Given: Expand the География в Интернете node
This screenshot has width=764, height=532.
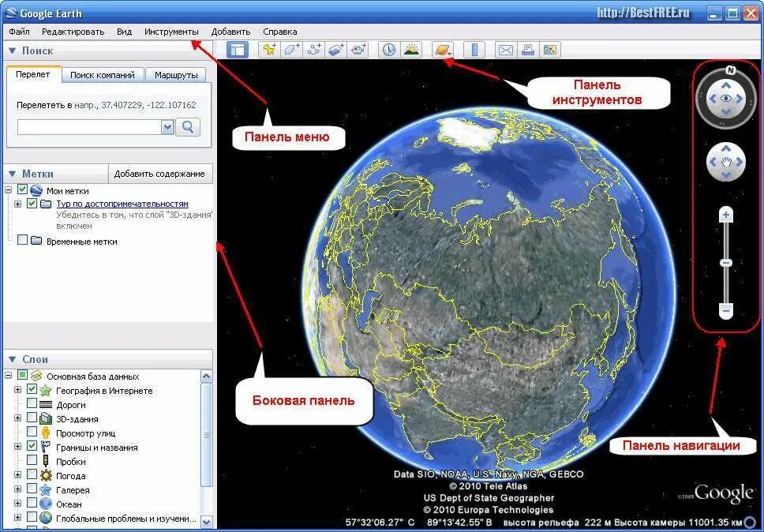Looking at the screenshot, I should tap(18, 390).
